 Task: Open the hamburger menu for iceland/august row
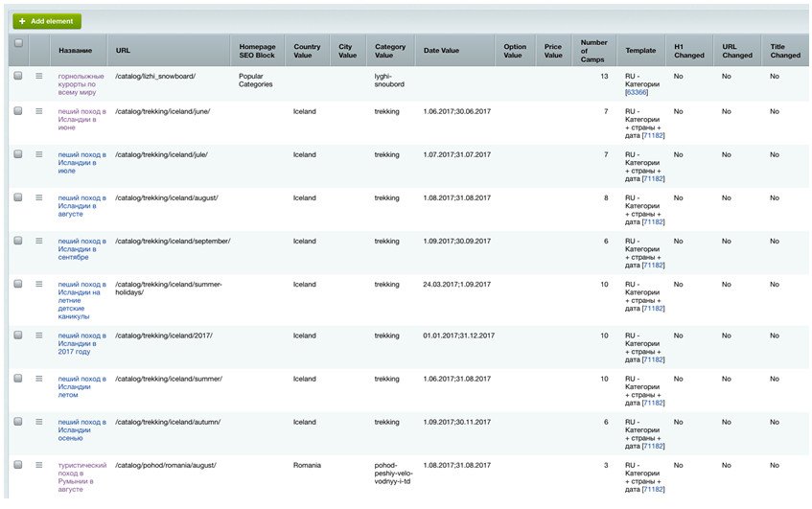39,197
